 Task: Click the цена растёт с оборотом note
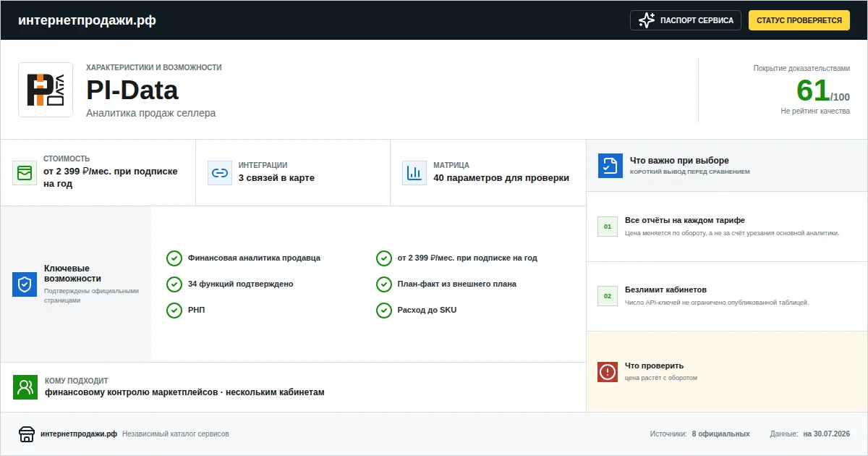tap(661, 378)
